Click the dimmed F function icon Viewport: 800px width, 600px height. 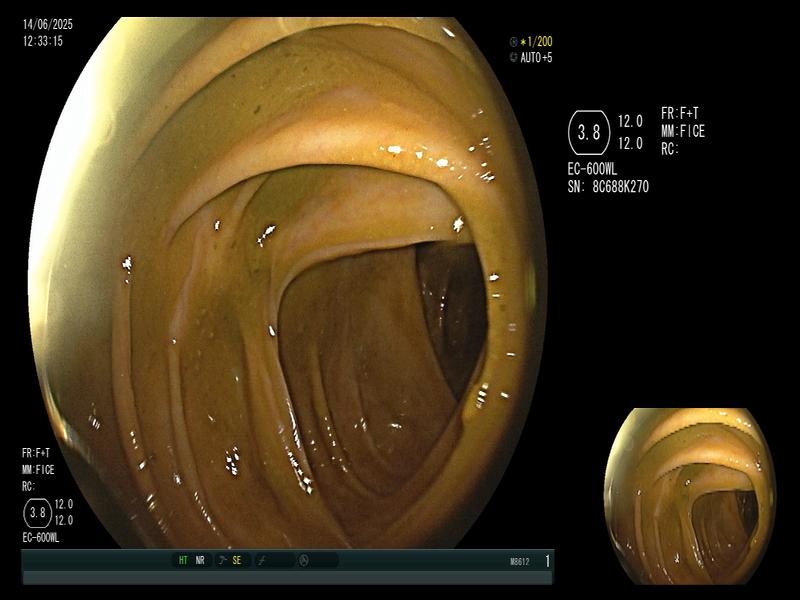point(262,561)
